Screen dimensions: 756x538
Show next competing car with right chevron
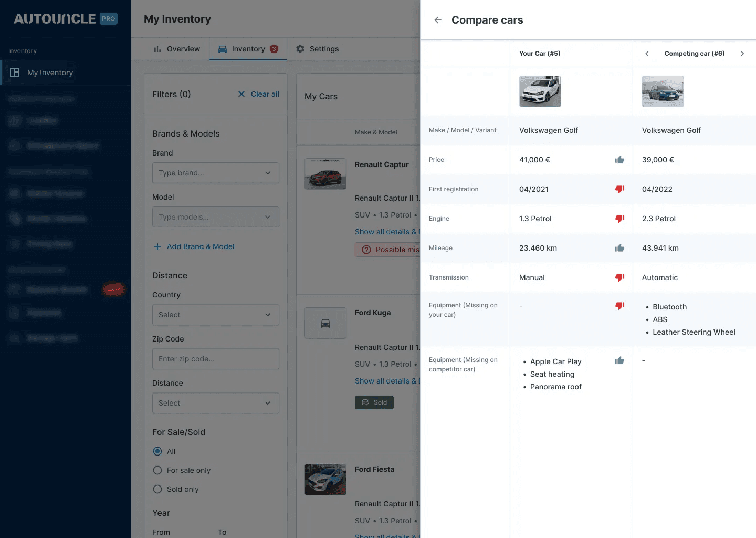click(742, 54)
